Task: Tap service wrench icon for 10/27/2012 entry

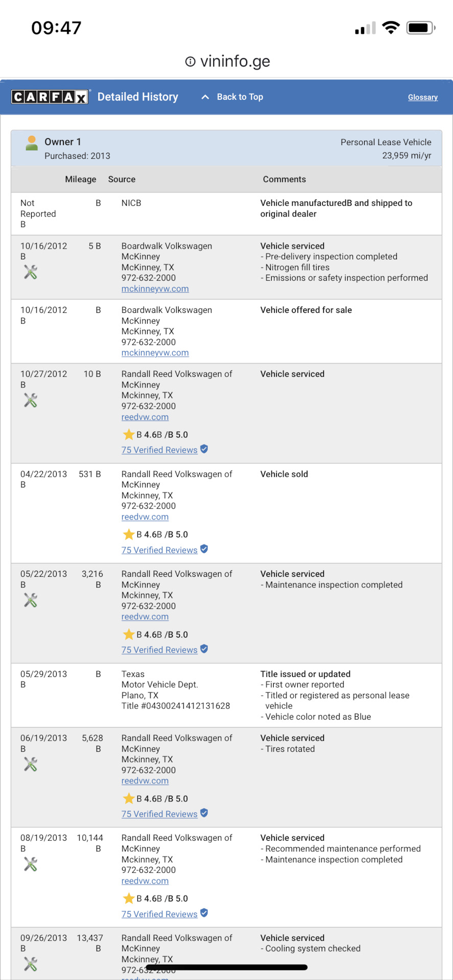Action: 31,400
